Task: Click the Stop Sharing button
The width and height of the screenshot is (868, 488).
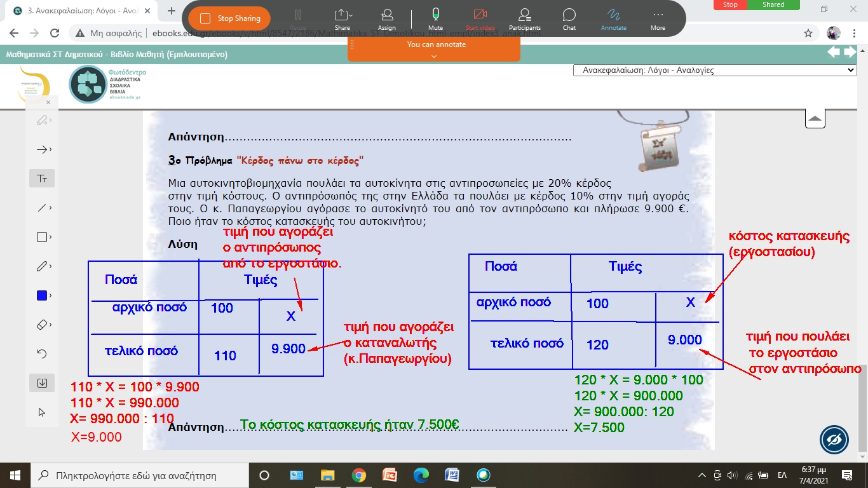Action: tap(229, 18)
